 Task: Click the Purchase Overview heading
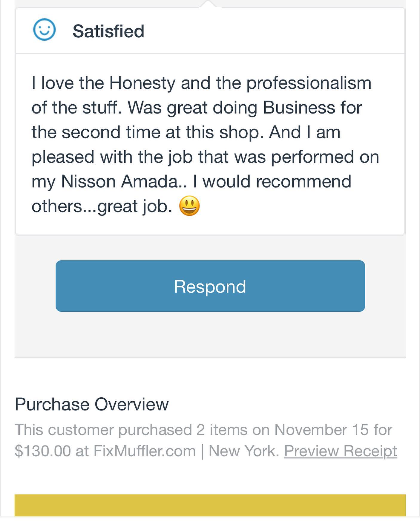click(x=91, y=404)
